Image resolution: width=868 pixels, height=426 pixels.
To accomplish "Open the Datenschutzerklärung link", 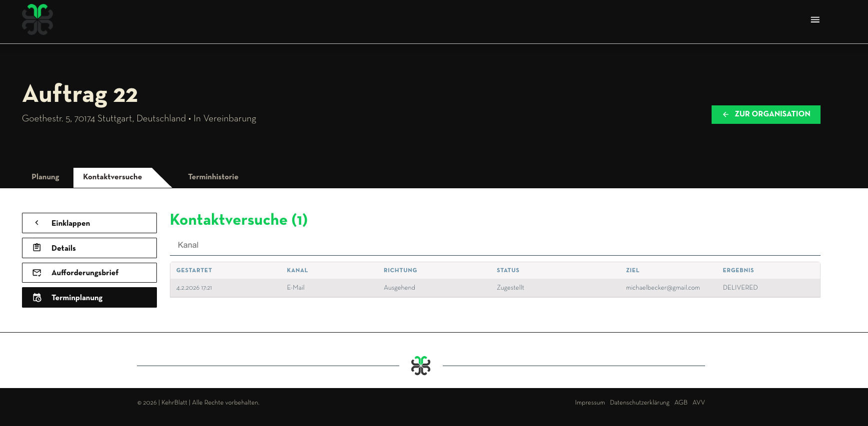I will [x=639, y=403].
